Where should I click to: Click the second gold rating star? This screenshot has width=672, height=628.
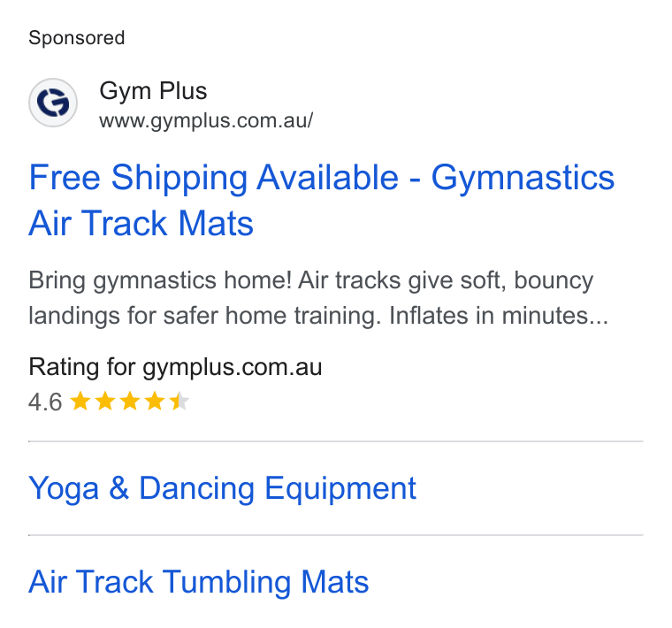click(105, 402)
